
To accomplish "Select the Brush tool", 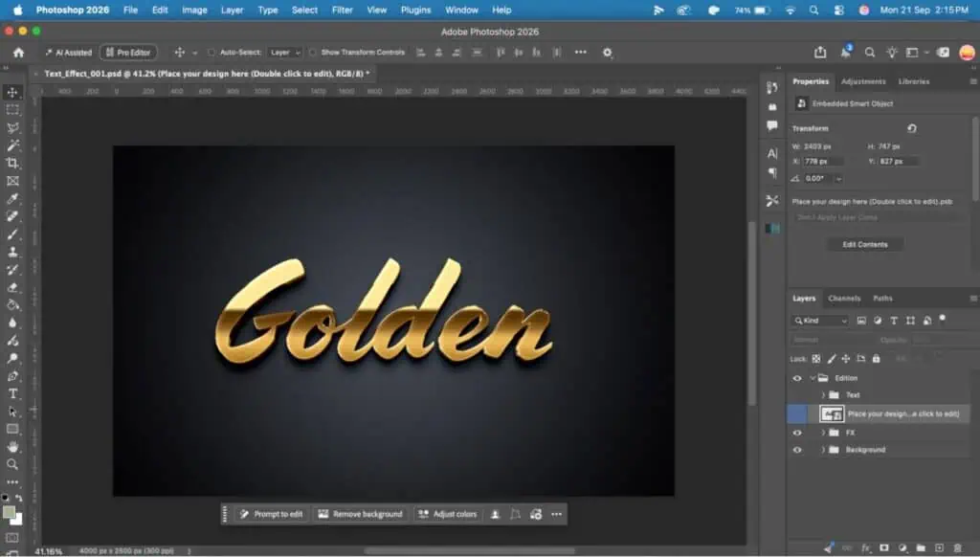I will coord(12,234).
